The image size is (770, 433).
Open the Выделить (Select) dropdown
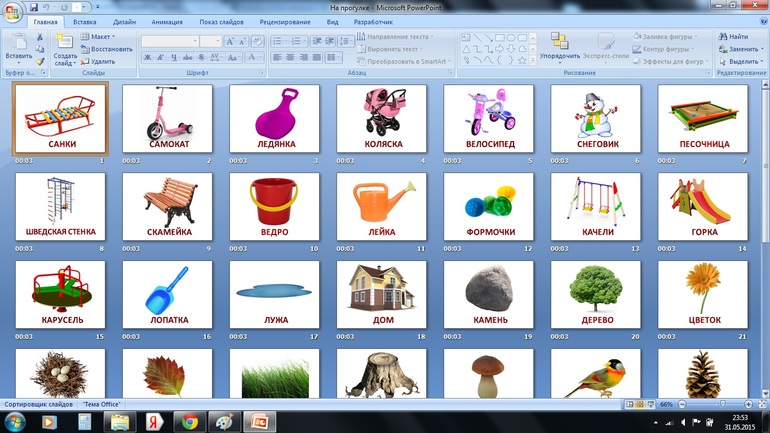(738, 61)
